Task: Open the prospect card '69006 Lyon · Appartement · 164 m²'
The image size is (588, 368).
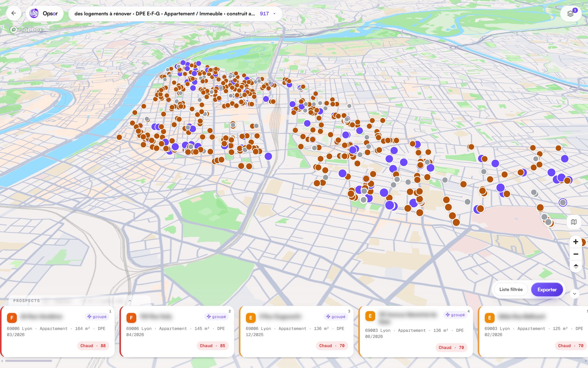Action: pos(58,332)
